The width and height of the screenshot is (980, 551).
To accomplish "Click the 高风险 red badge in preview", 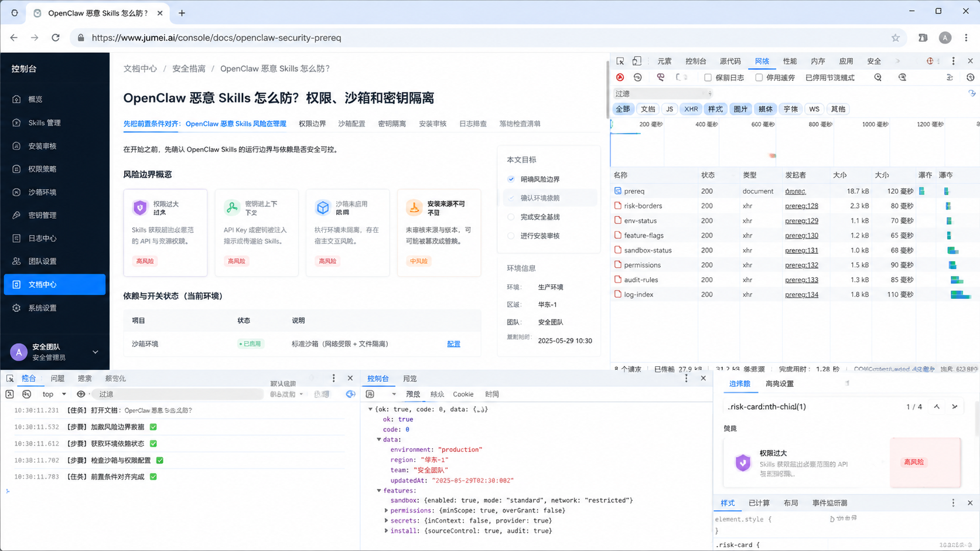I will (x=914, y=462).
